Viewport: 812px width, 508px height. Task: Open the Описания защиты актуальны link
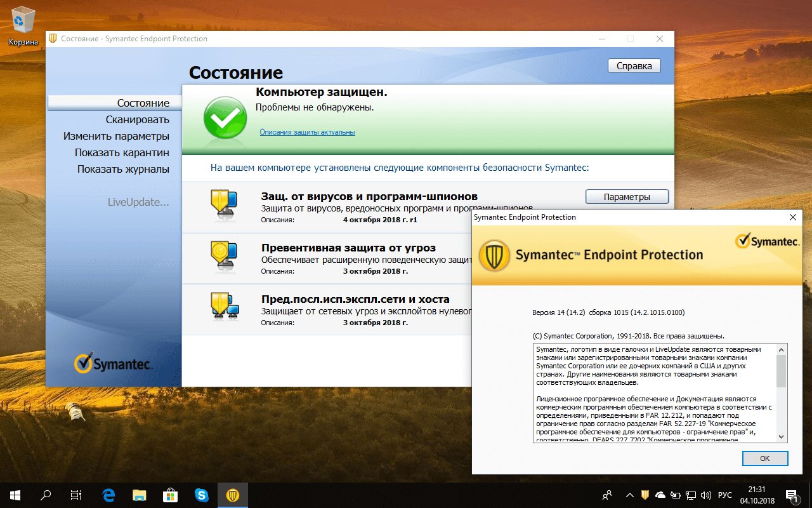[307, 132]
